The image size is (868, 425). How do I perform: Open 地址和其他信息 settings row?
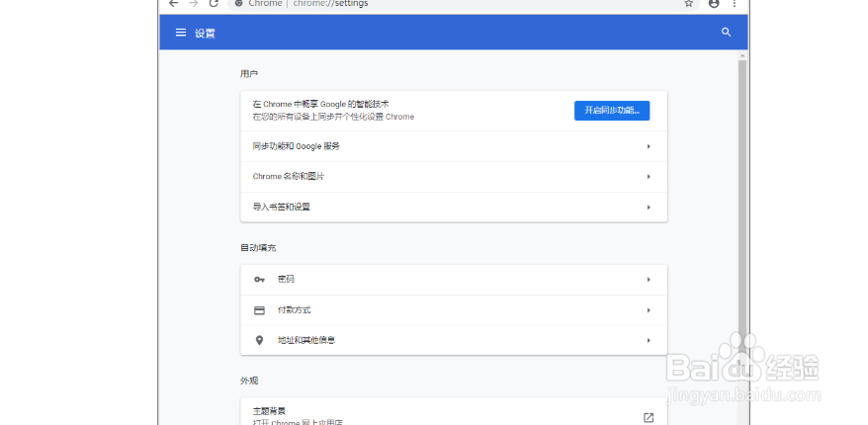454,340
